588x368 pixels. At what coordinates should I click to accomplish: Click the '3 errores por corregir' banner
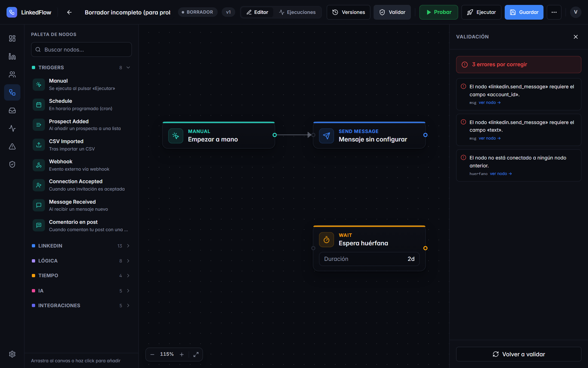click(519, 65)
